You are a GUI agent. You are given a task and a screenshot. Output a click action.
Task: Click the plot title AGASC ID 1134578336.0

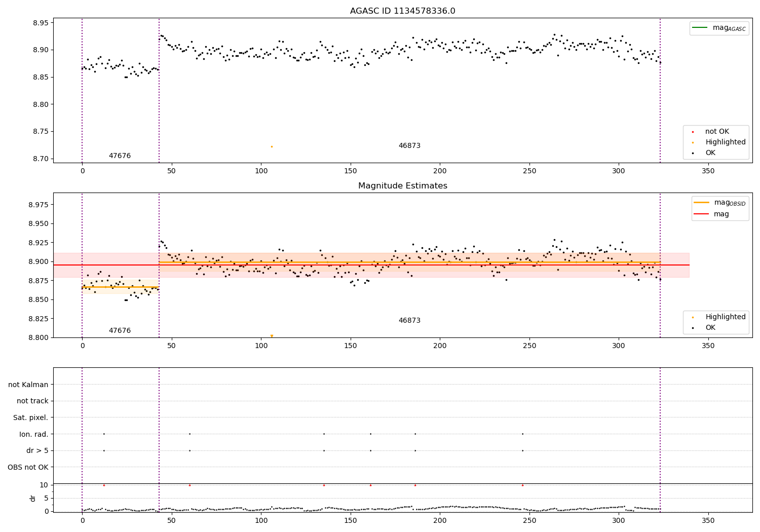(x=403, y=11)
